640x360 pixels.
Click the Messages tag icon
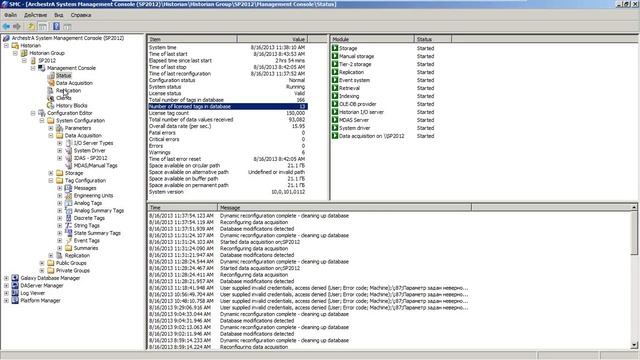[x=69, y=188]
